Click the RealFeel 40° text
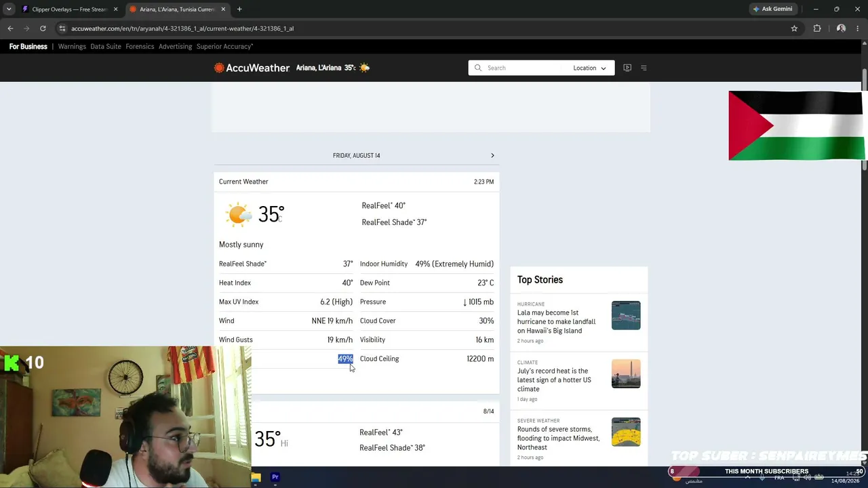Image resolution: width=868 pixels, height=488 pixels. tap(383, 205)
